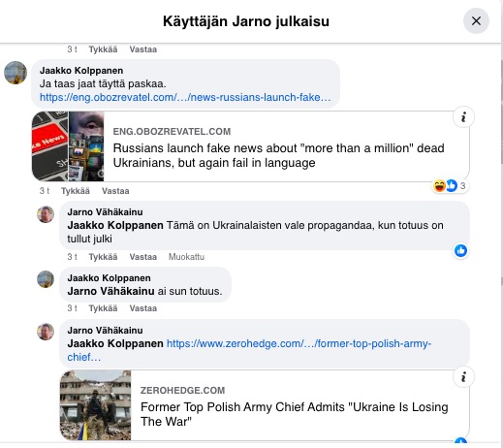Open Jarno Vähäkainu's avatar on zerohedge reply

(46, 332)
